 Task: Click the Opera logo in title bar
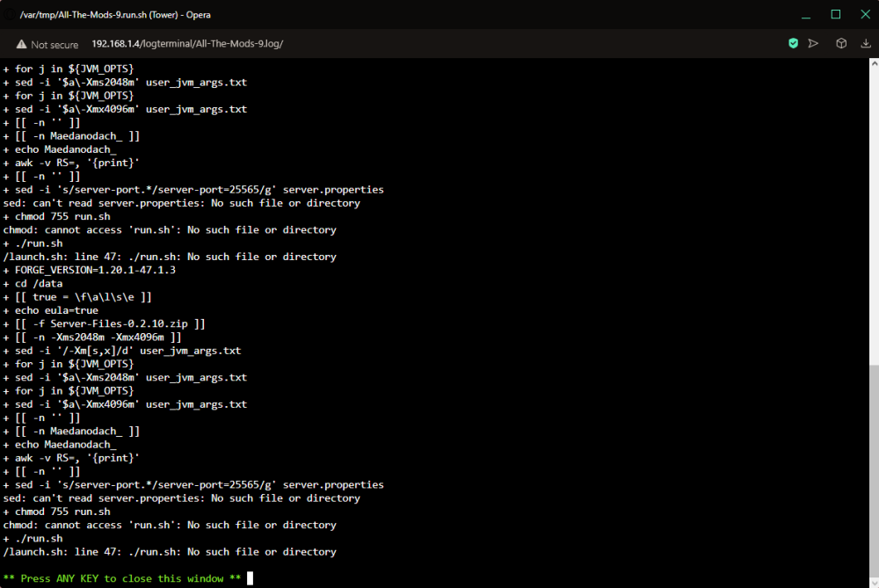[9, 15]
